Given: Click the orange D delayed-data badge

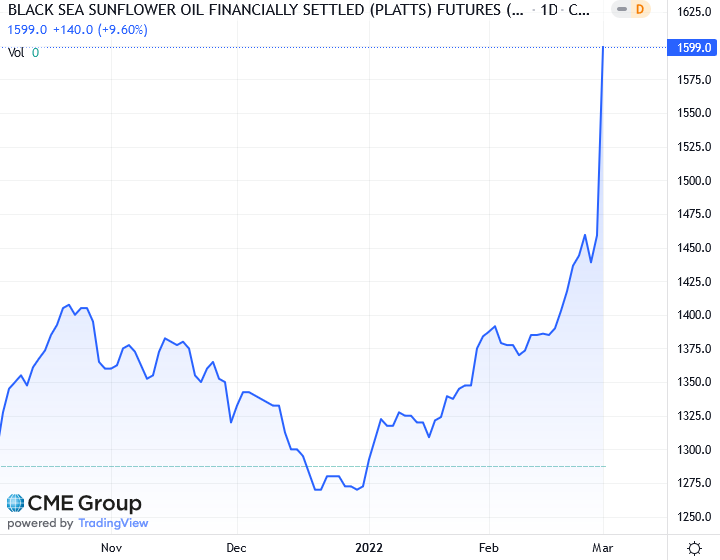Looking at the screenshot, I should point(641,10).
